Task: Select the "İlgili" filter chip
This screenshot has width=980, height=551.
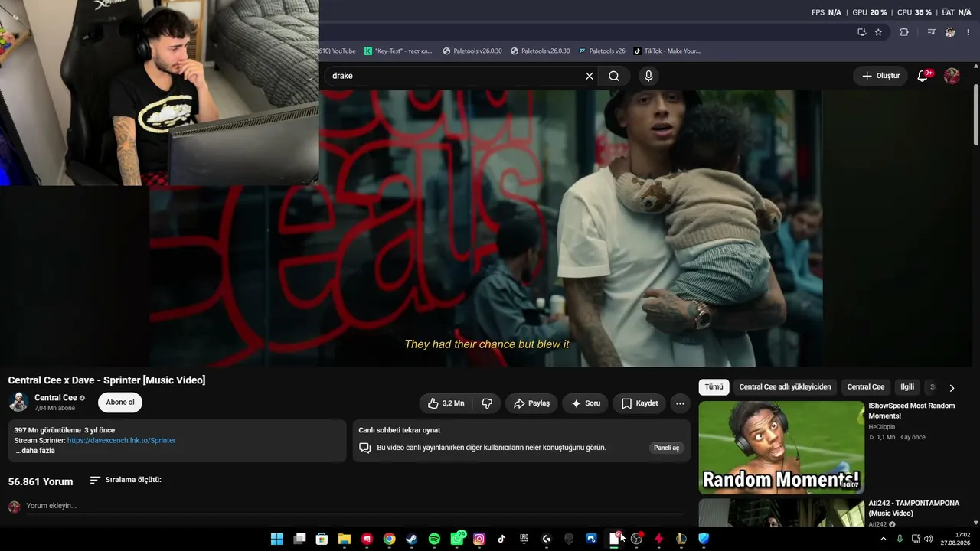Action: (907, 387)
